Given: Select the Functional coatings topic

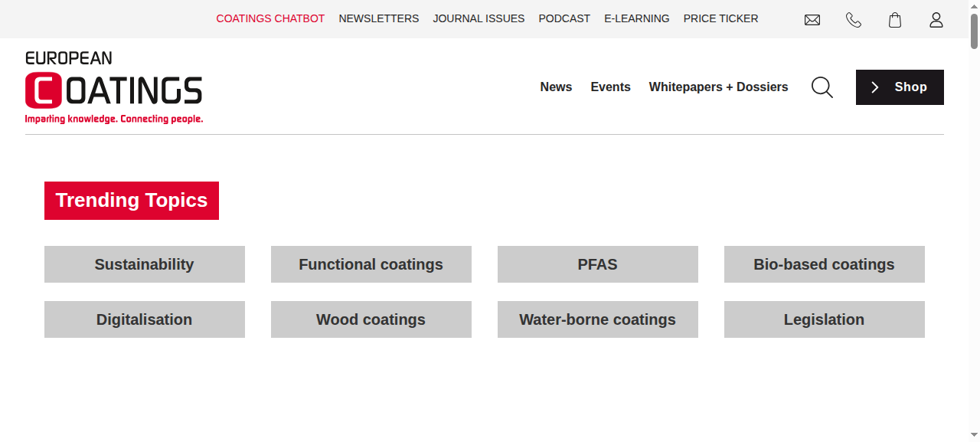Looking at the screenshot, I should [371, 264].
